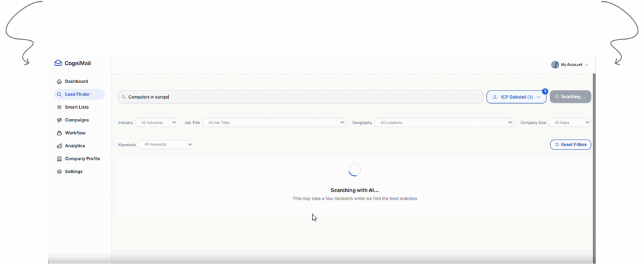Open the My Account menu
This screenshot has width=644, height=264.
[574, 65]
